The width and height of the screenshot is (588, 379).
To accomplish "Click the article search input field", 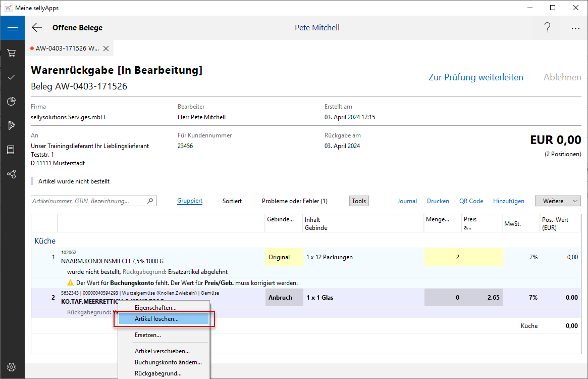I will (88, 201).
